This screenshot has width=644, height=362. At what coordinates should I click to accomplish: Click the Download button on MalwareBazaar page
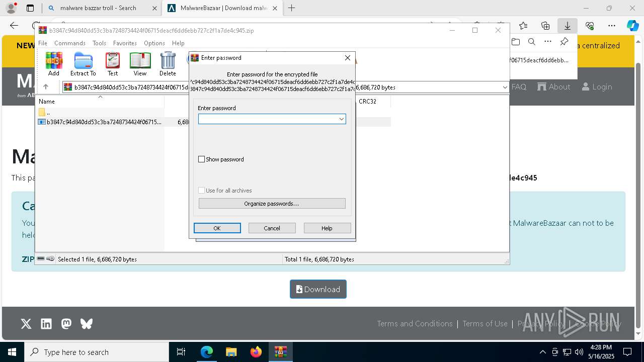[x=318, y=289]
